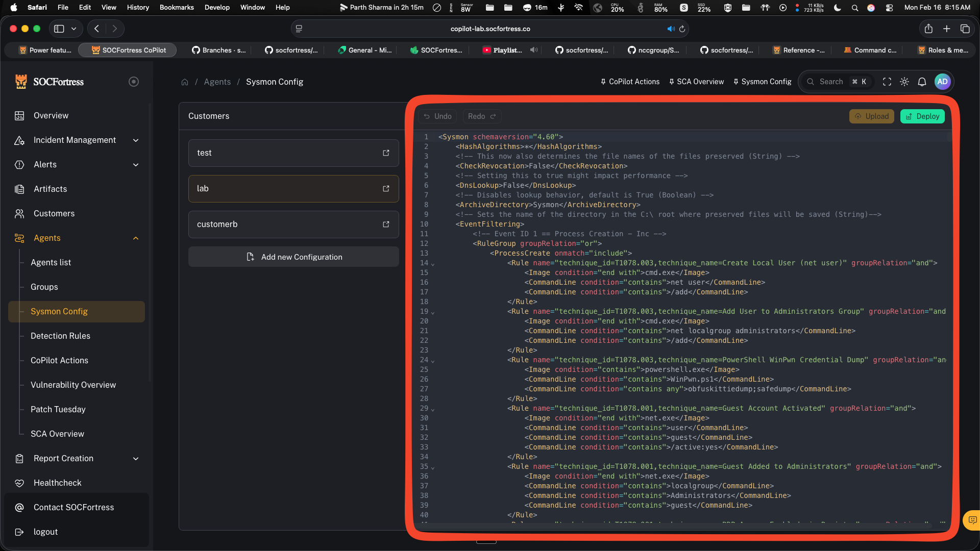Click the CoPilot Actions pin icon
Screen dimensions: 980x551
(603, 82)
